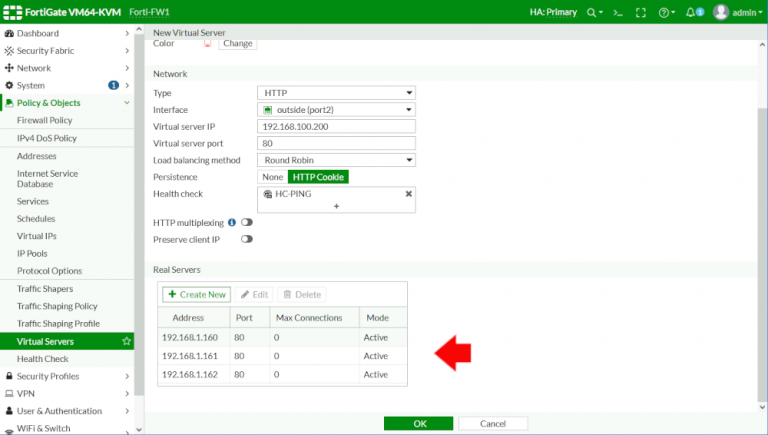Favorite Virtual Servers with star icon

coord(126,341)
